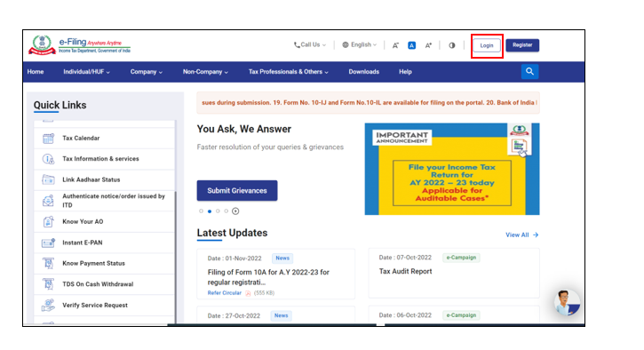Image resolution: width=644 pixels, height=350 pixels.
Task: Select the default font size A icon
Action: coord(411,45)
